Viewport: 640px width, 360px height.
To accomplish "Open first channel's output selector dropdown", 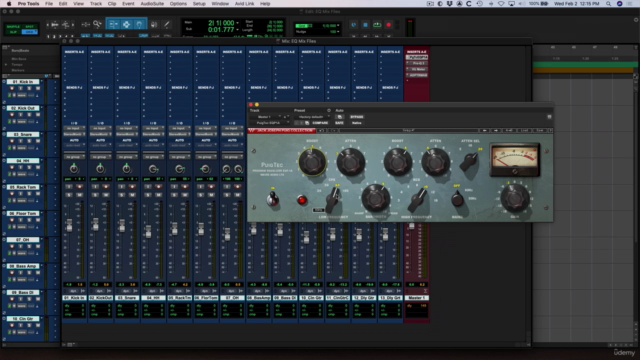I will pyautogui.click(x=74, y=134).
